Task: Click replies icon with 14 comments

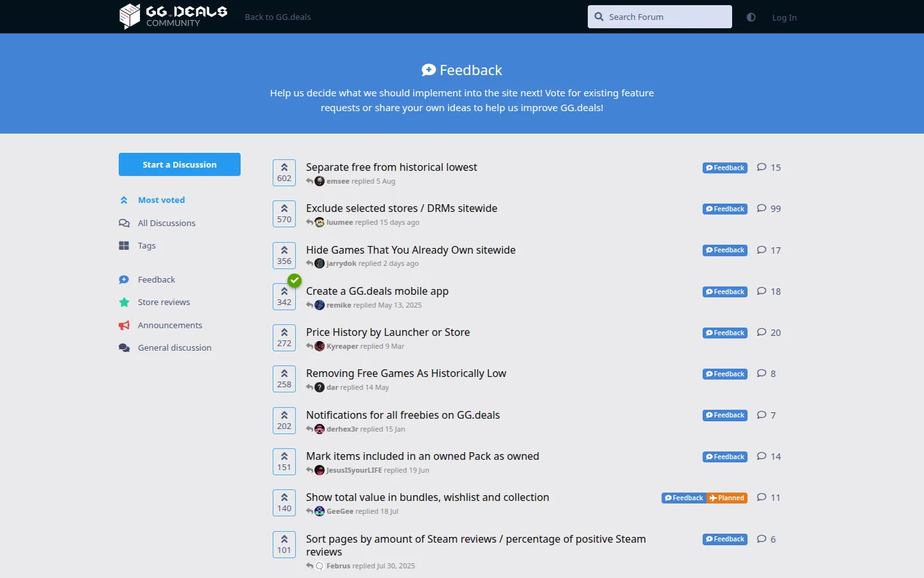Action: 762,456
